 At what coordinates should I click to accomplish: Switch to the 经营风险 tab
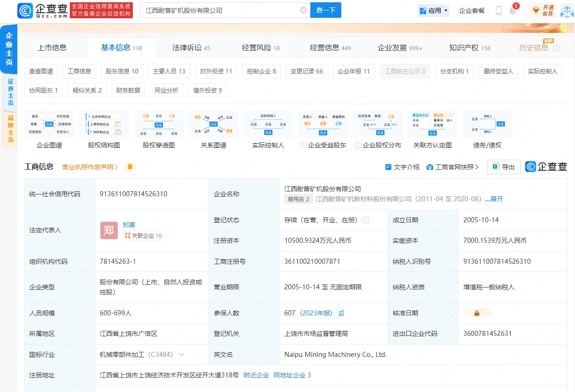pos(261,48)
